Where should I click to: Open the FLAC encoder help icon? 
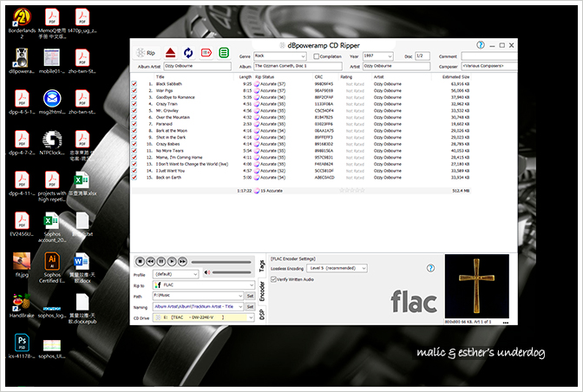[x=430, y=268]
